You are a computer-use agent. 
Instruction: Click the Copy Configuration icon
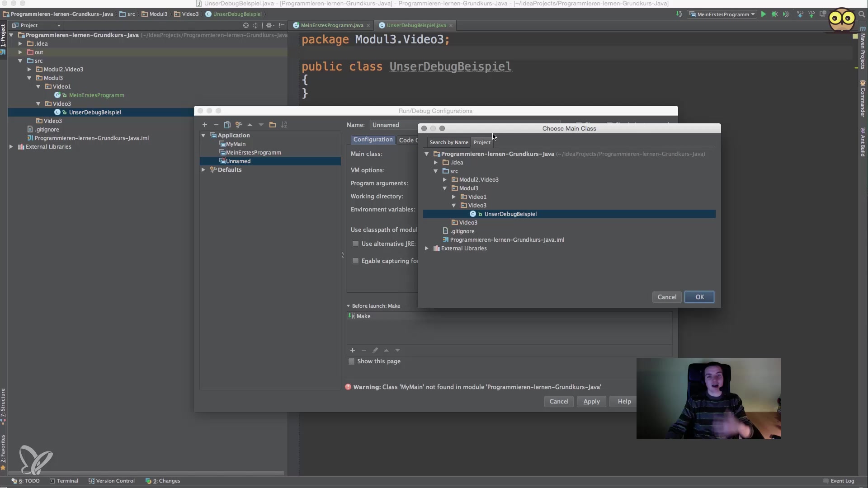(x=227, y=125)
